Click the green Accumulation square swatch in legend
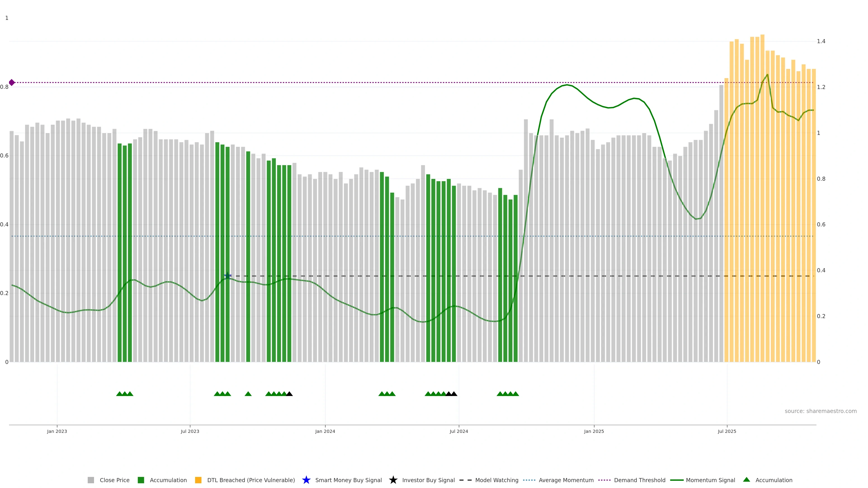The height and width of the screenshot is (488, 868). pyautogui.click(x=141, y=480)
